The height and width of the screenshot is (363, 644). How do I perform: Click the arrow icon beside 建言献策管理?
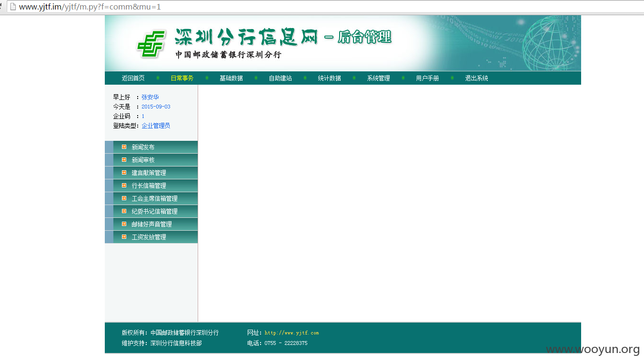coord(124,173)
